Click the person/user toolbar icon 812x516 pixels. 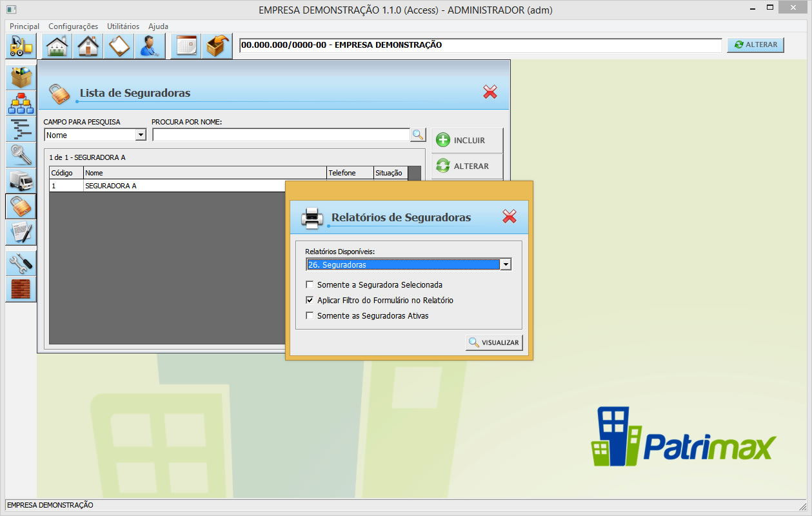150,46
